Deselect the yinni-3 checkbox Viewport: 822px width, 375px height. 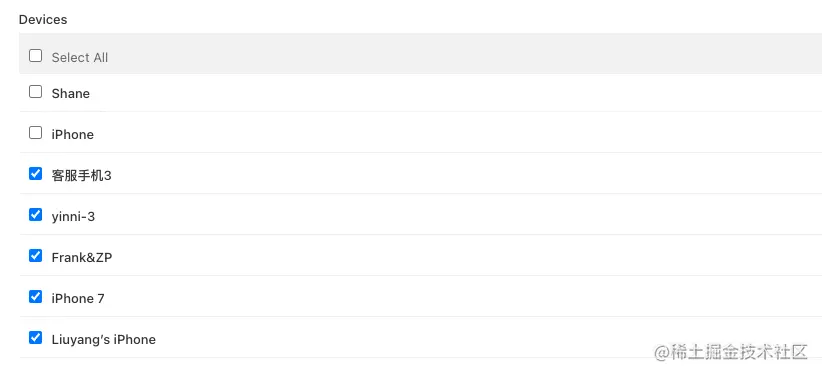click(36, 215)
